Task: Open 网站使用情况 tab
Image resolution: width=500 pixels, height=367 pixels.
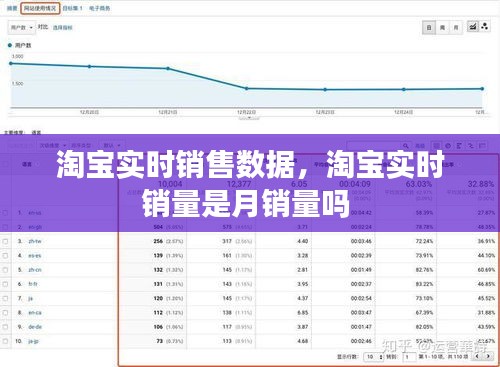Action: pyautogui.click(x=40, y=8)
